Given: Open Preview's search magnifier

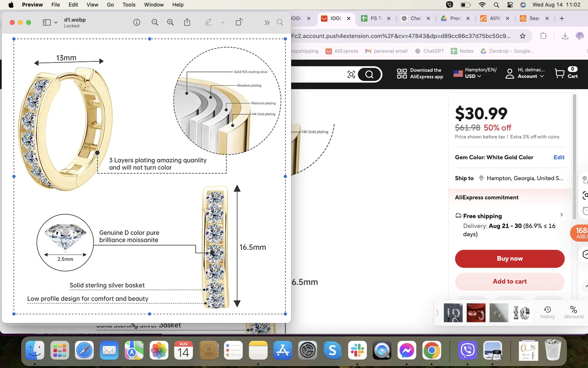Looking at the screenshot, I should pyautogui.click(x=280, y=22).
